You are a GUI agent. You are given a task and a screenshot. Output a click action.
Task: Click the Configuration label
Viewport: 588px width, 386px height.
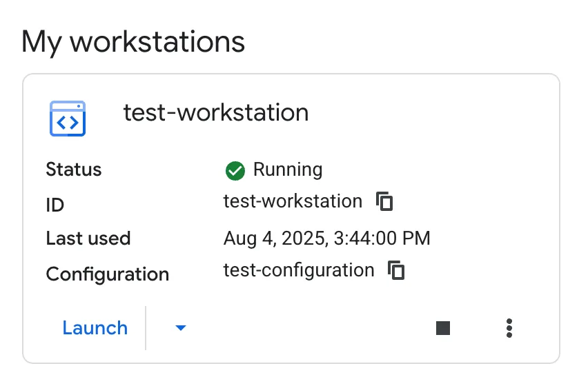[x=107, y=274]
